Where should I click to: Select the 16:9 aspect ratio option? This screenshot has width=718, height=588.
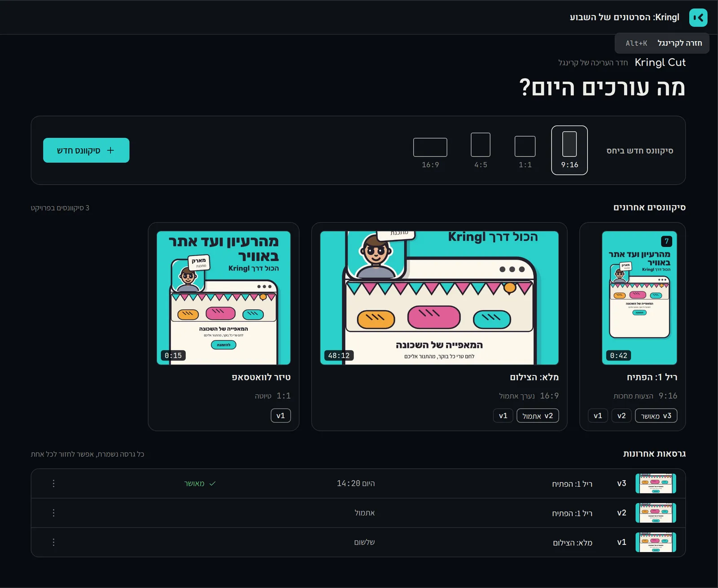430,153
